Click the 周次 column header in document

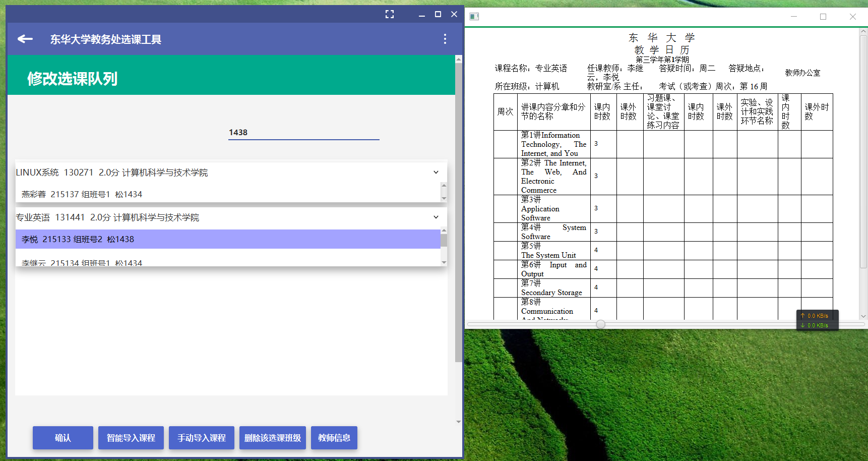click(506, 111)
